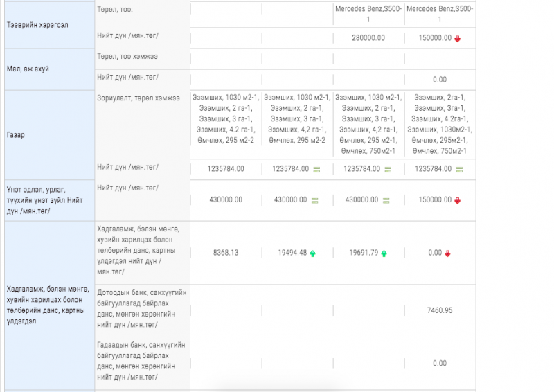Click red down arrow beside savings 0.00
Viewport: 554px width, 392px height.
click(x=448, y=253)
